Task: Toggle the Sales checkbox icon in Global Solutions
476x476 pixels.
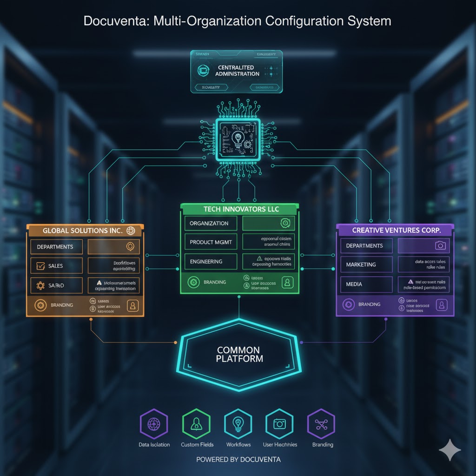Action: 39,266
